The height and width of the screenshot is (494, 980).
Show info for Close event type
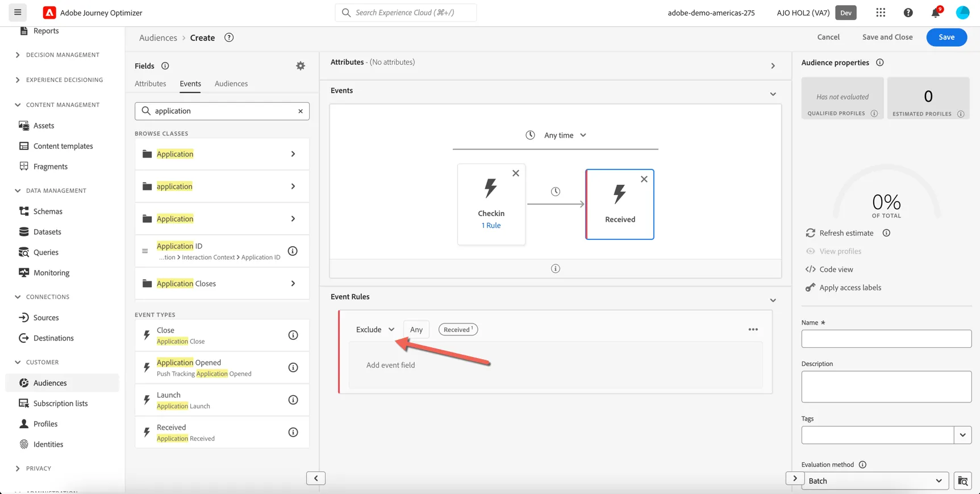pos(293,335)
